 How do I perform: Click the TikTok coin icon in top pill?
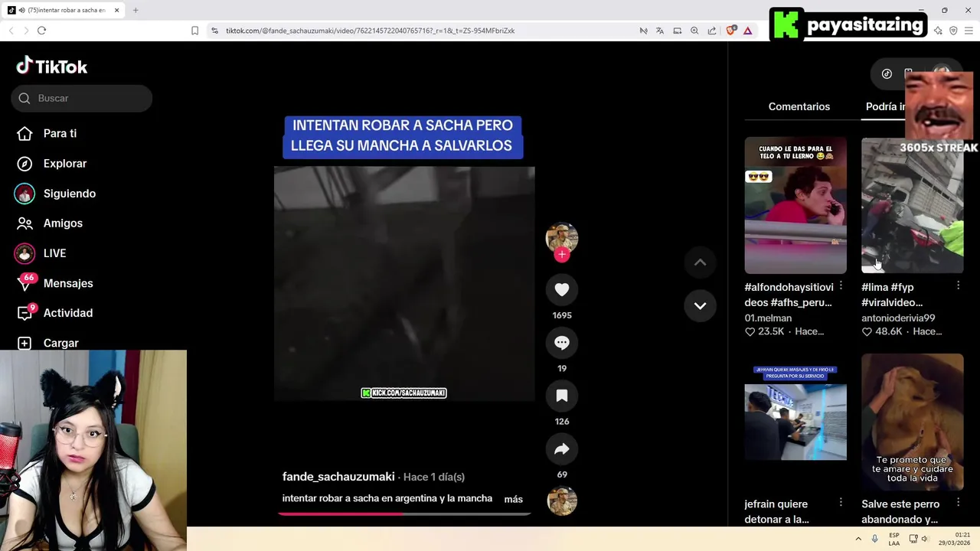point(887,73)
